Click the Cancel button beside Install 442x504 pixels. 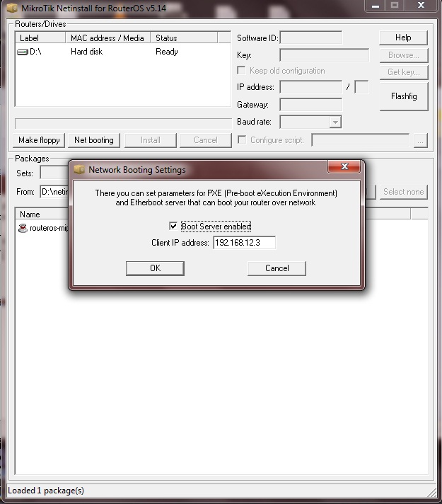pos(206,140)
